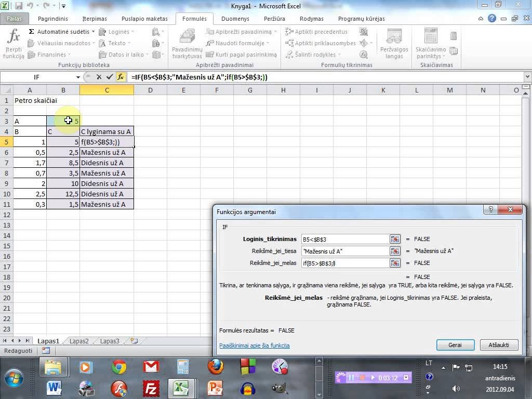
Task: Click the Reikšmė_jei_tiesa input field
Action: (345, 251)
